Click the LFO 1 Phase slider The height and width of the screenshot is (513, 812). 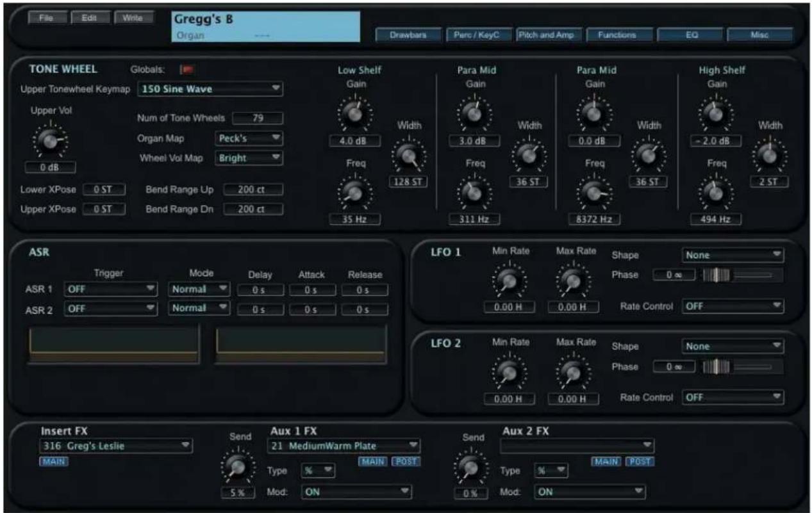743,275
